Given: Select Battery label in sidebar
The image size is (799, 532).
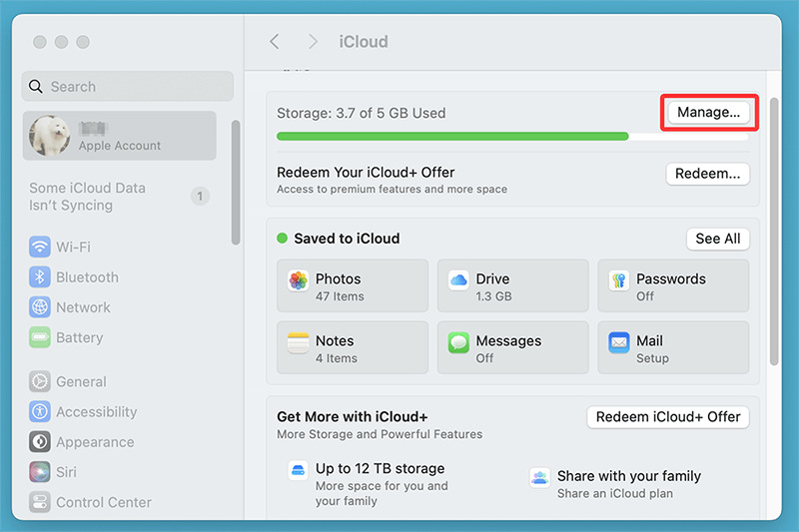Looking at the screenshot, I should (x=80, y=337).
